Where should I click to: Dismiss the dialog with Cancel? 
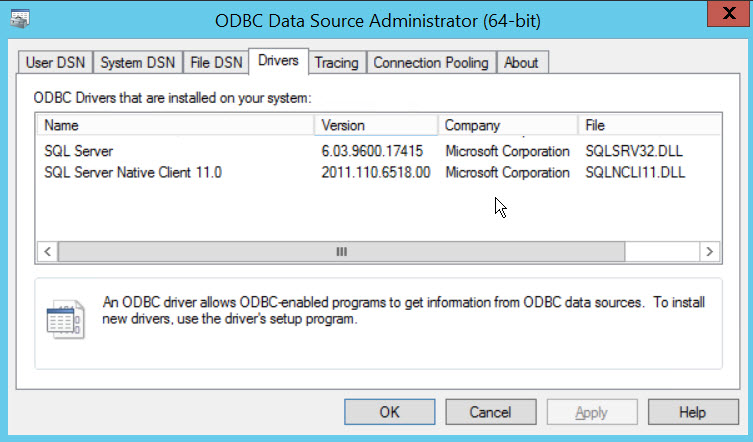point(490,412)
